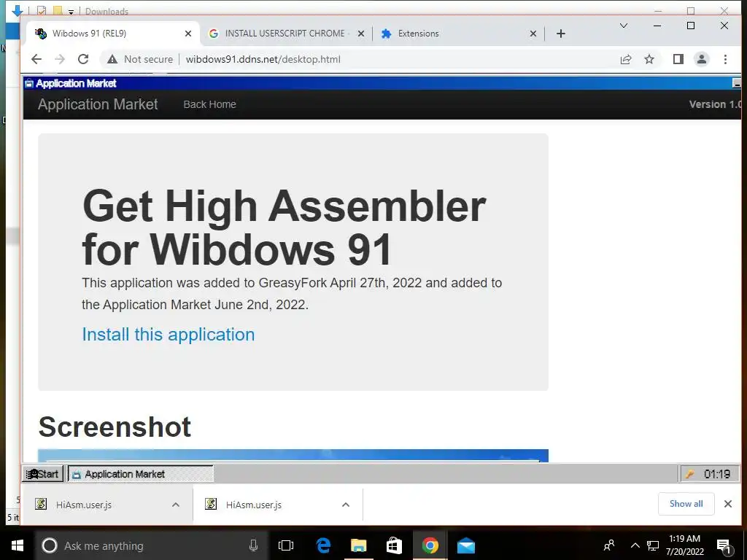This screenshot has height=560, width=747.
Task: Click the Get High Assembler heading
Action: pyautogui.click(x=284, y=227)
